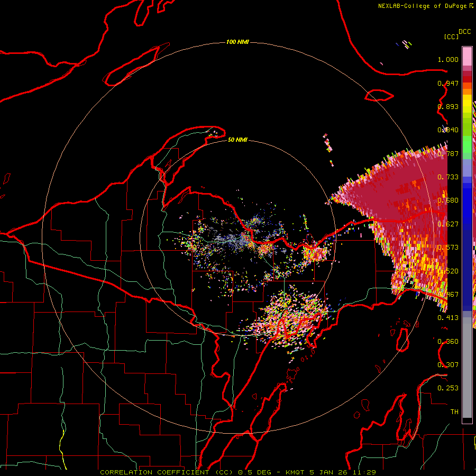Click the "DCC" label above the color scale
This screenshot has height=476, width=476.
coord(464,32)
